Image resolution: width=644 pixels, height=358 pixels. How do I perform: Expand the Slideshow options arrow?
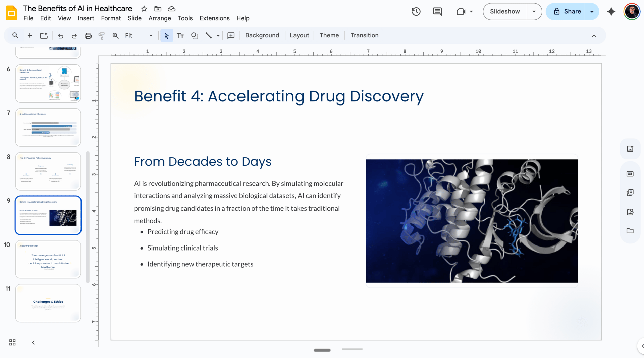pos(534,12)
